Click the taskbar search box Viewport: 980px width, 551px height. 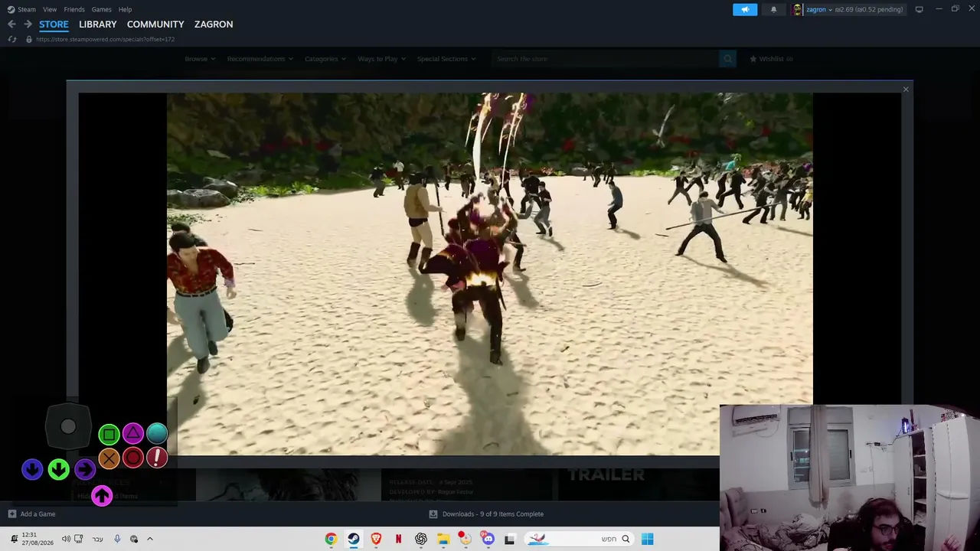point(578,539)
